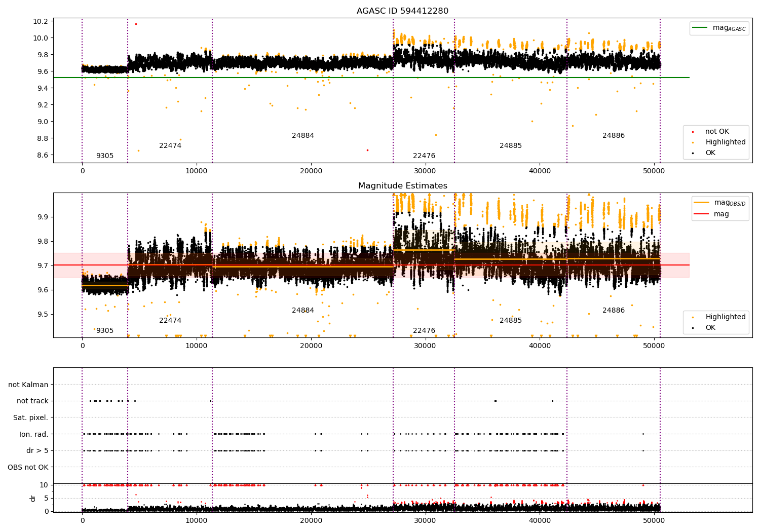Click the 'OBS not OK' row label

pyautogui.click(x=28, y=468)
